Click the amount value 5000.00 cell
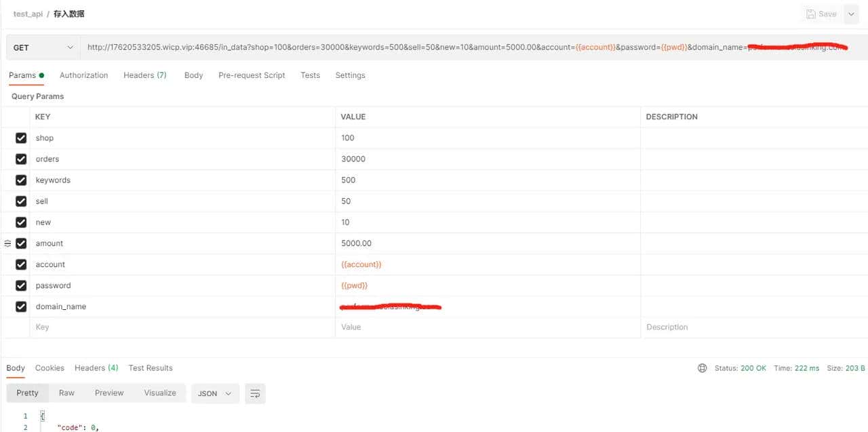868x432 pixels. [487, 243]
